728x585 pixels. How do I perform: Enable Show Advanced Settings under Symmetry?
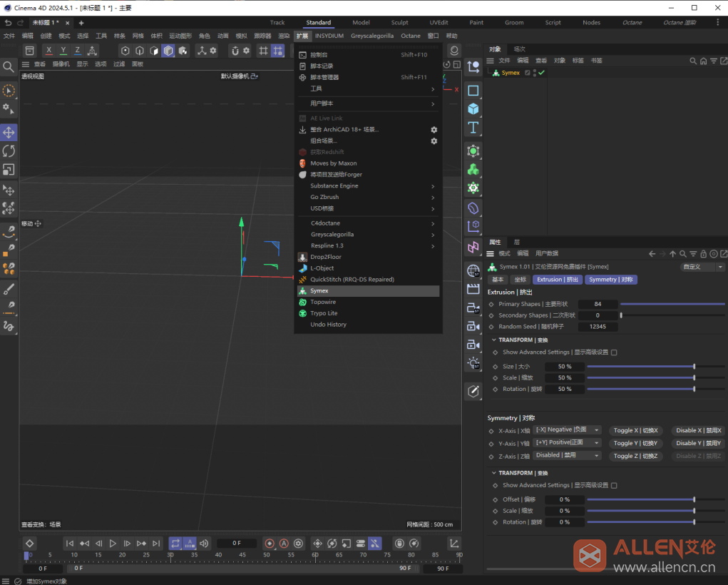coord(614,486)
